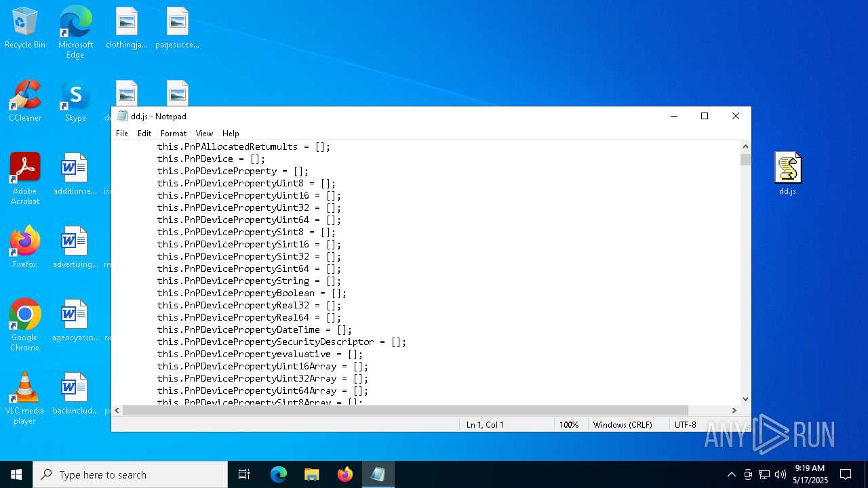868x488 pixels.
Task: Open the CCleaner desktop shortcut
Action: (x=25, y=102)
